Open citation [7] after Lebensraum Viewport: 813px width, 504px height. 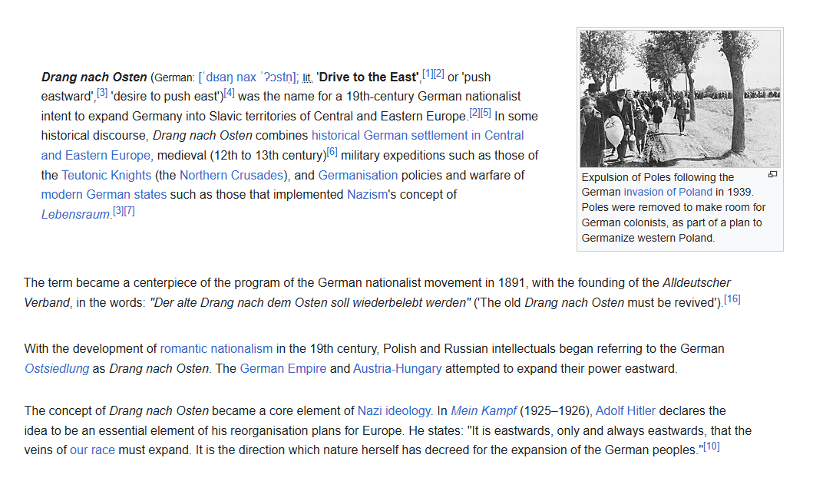point(129,211)
